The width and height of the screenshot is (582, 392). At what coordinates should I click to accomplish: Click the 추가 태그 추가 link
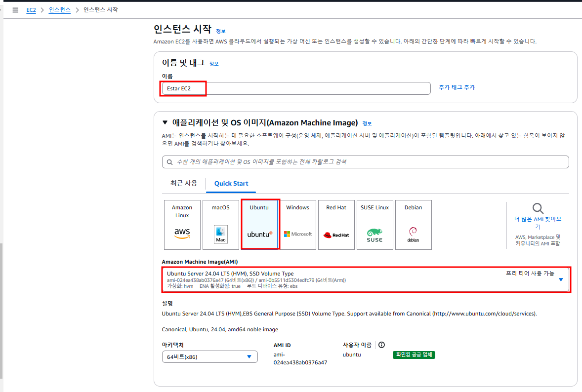pyautogui.click(x=457, y=87)
